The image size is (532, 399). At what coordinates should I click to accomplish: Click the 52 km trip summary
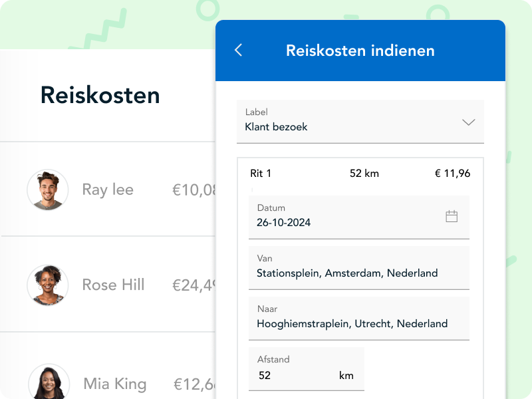click(x=364, y=174)
